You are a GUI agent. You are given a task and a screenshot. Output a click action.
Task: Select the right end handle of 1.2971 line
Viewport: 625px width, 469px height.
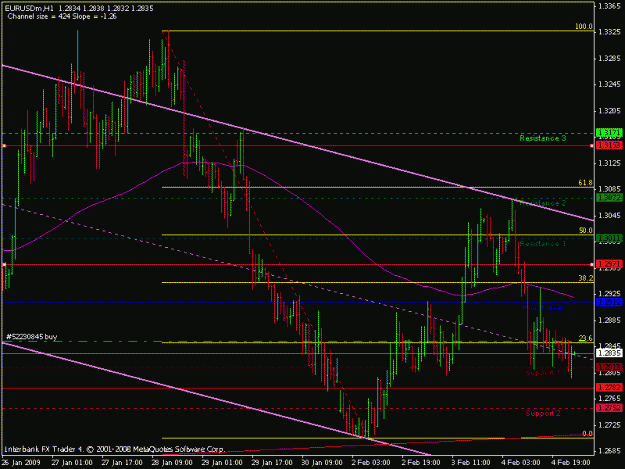[x=592, y=265]
